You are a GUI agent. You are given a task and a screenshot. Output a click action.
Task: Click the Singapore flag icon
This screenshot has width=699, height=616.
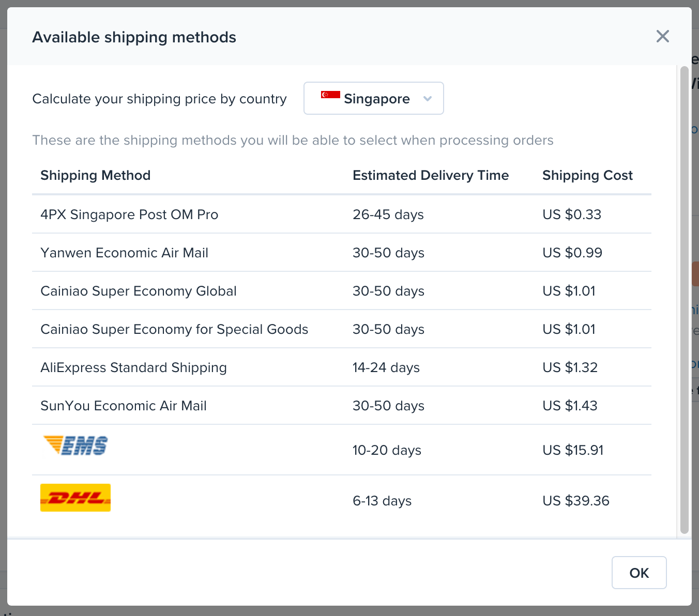[x=330, y=95]
